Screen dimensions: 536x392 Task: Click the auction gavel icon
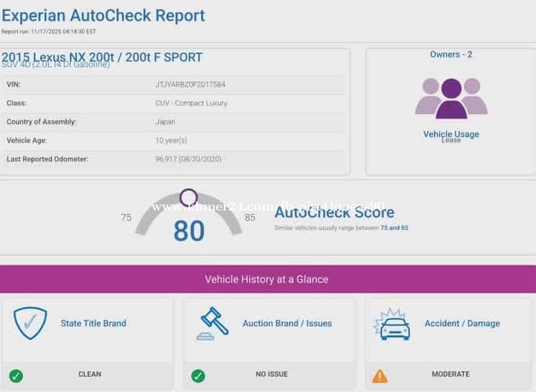pos(212,323)
